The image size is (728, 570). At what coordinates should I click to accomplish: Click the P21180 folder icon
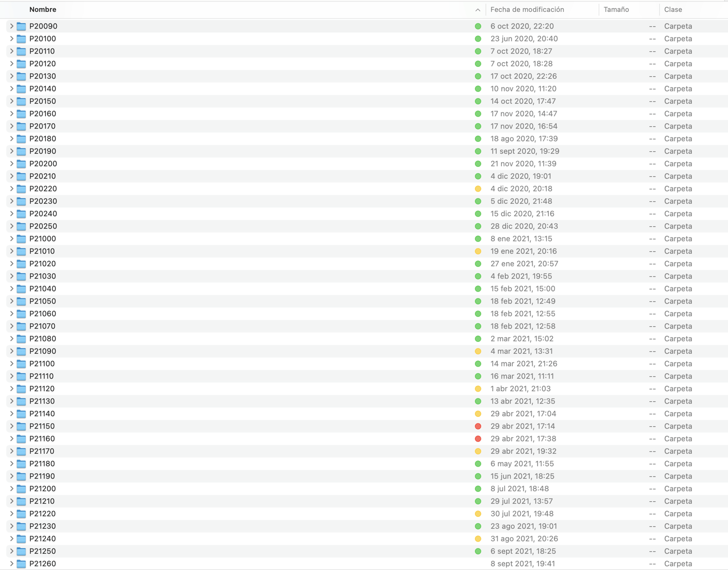coord(21,463)
